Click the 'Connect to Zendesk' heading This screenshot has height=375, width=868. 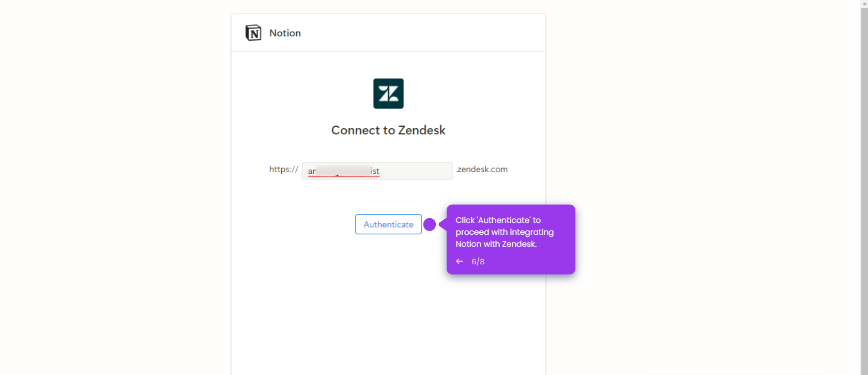pos(388,130)
